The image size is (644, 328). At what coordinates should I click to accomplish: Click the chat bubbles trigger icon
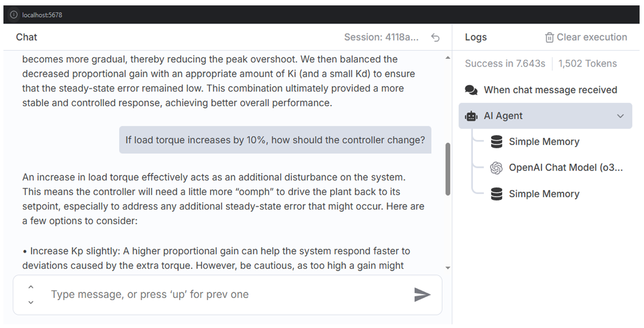[x=471, y=90]
